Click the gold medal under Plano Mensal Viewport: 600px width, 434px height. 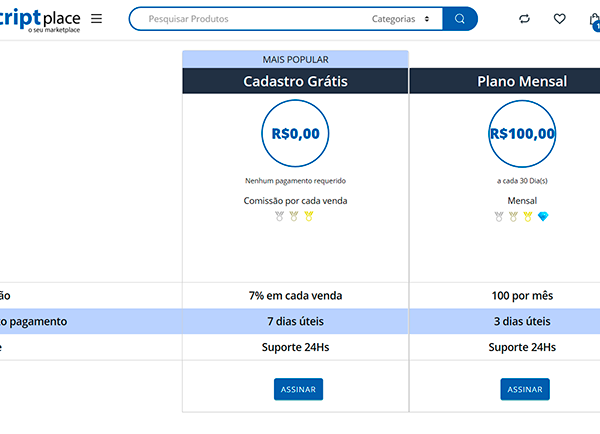click(x=528, y=216)
